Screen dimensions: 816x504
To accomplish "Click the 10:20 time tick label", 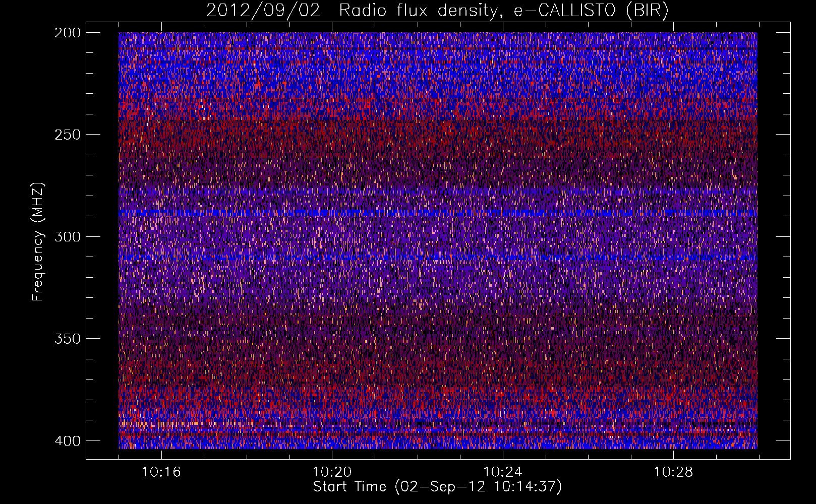I will coord(332,472).
